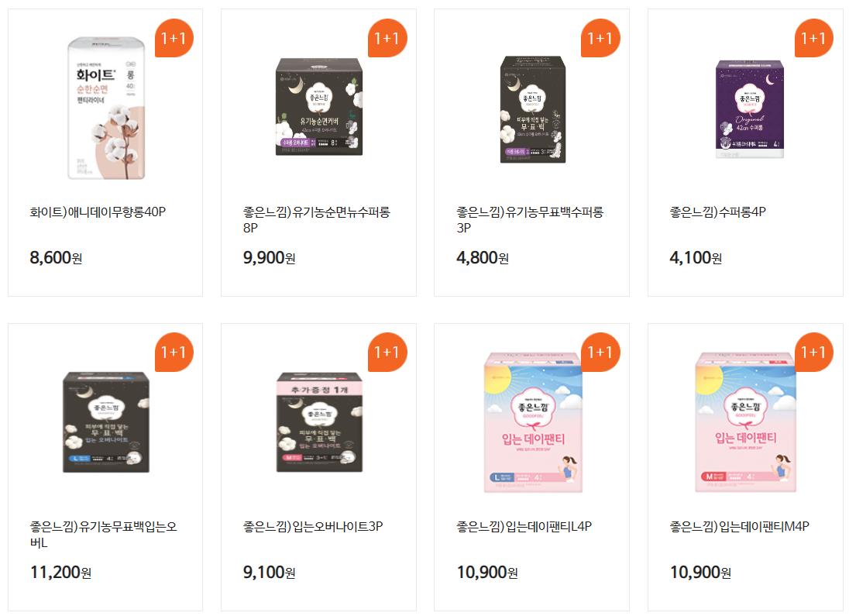Open the 유기농순면커버 black box product image

(x=319, y=107)
